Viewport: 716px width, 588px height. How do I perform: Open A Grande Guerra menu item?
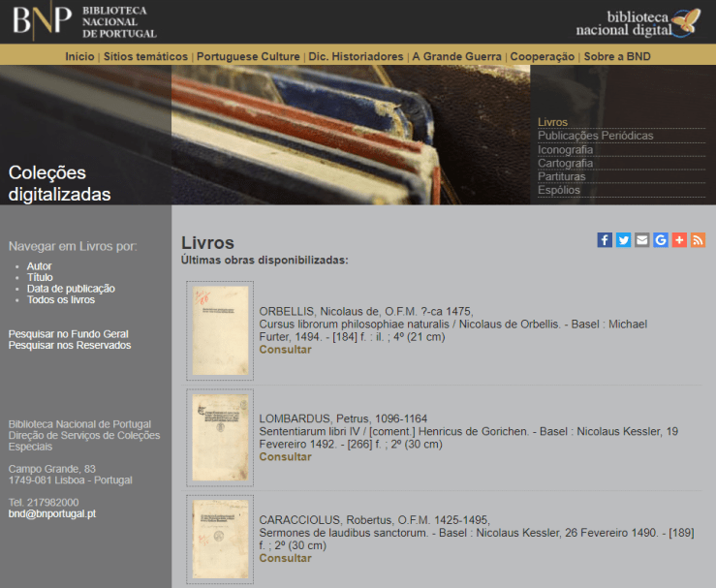pos(456,57)
